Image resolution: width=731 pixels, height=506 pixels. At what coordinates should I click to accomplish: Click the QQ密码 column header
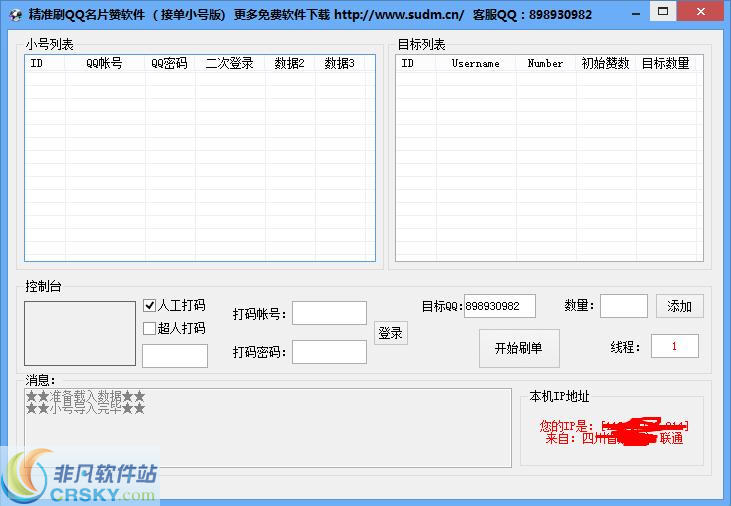(169, 63)
